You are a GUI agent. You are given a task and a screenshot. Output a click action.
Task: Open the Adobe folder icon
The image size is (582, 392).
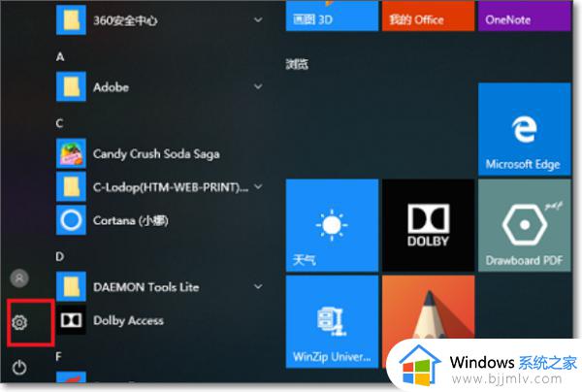tap(71, 86)
